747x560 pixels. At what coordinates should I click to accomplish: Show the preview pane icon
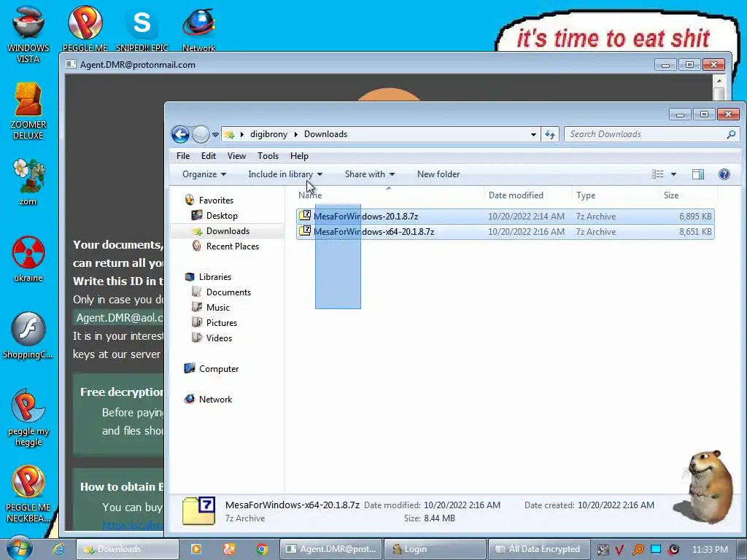pos(698,174)
